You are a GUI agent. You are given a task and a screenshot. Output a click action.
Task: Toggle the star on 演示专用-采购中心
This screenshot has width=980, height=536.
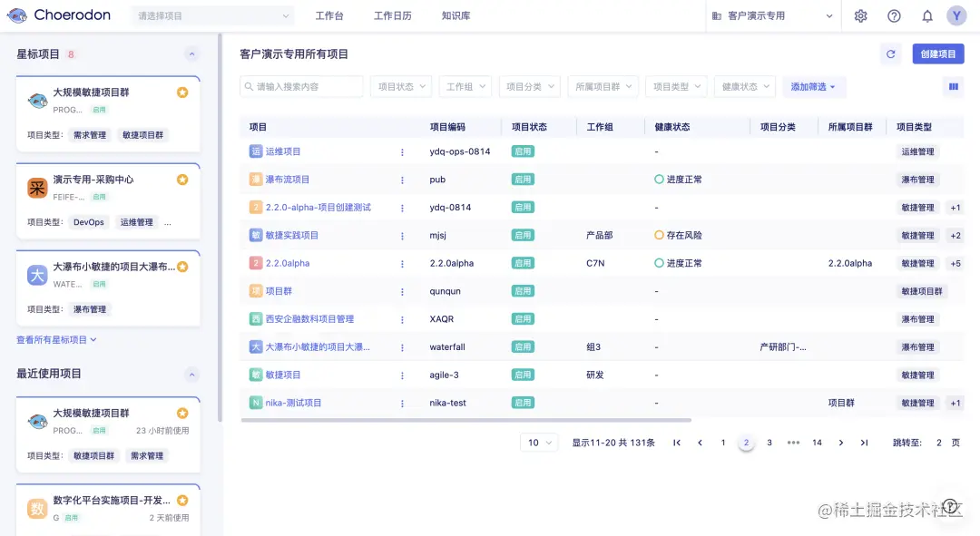(x=182, y=180)
